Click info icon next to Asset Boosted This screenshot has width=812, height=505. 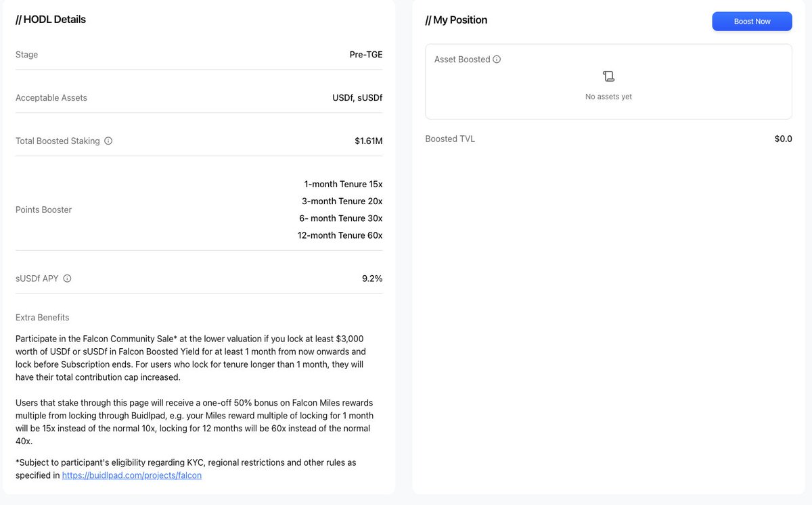(497, 59)
